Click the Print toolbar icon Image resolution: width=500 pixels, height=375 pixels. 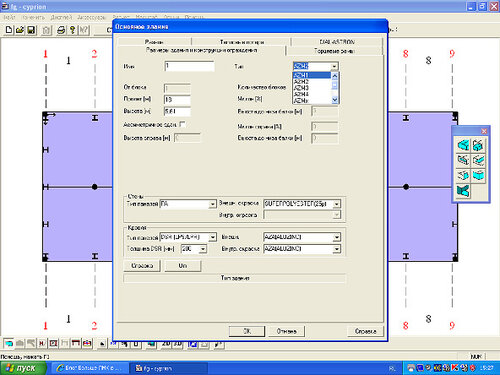[x=61, y=30]
